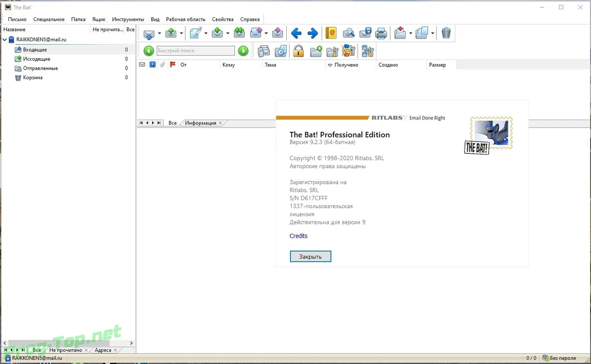Click the padlock lock icon

(298, 51)
